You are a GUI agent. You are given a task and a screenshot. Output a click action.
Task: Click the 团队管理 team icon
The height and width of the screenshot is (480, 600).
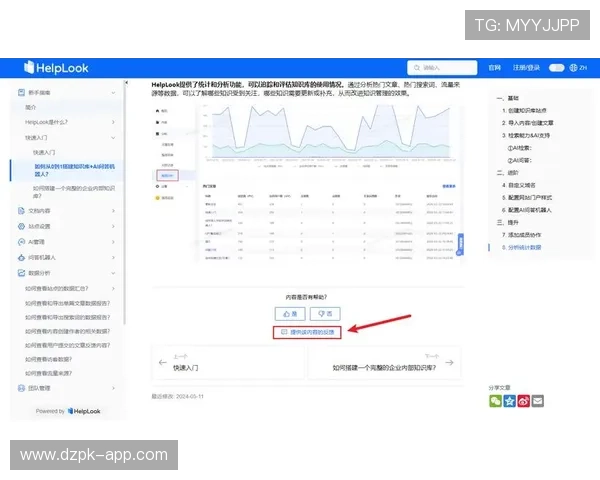[21, 388]
